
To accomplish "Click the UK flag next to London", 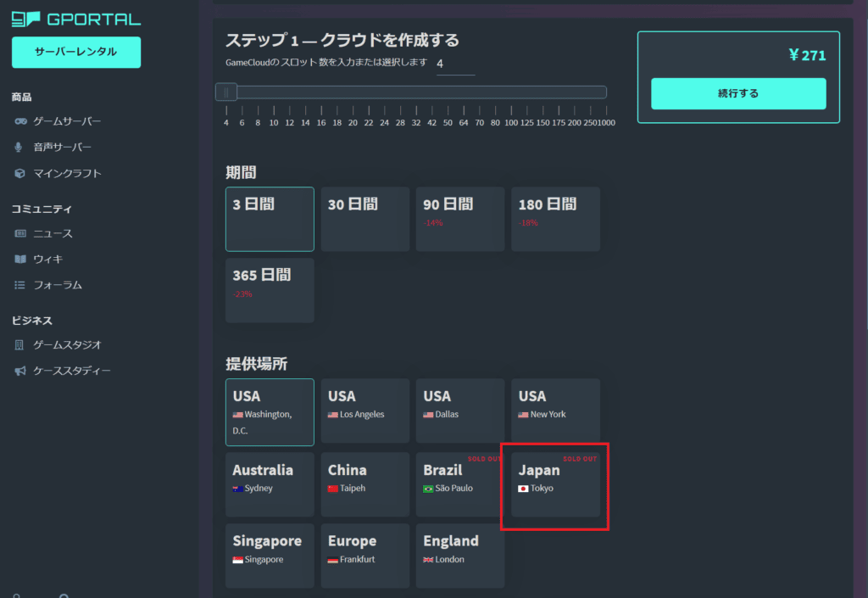I will (x=428, y=560).
